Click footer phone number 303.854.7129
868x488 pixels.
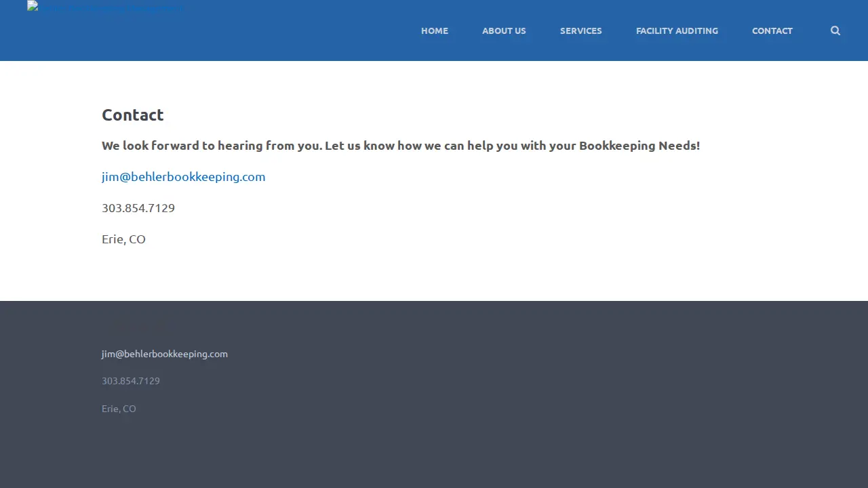tap(131, 381)
